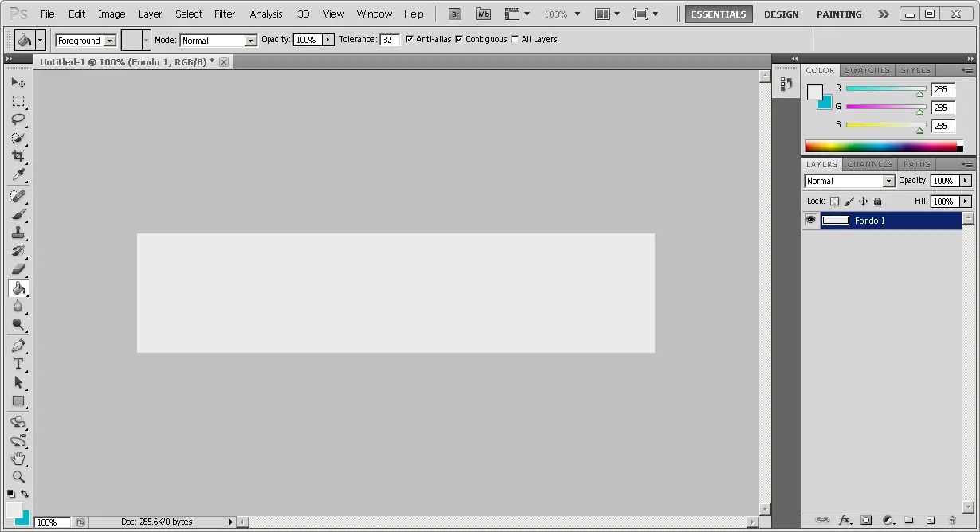Image resolution: width=980 pixels, height=532 pixels.
Task: Open the Foreground fill source dropdown
Action: pyautogui.click(x=110, y=40)
